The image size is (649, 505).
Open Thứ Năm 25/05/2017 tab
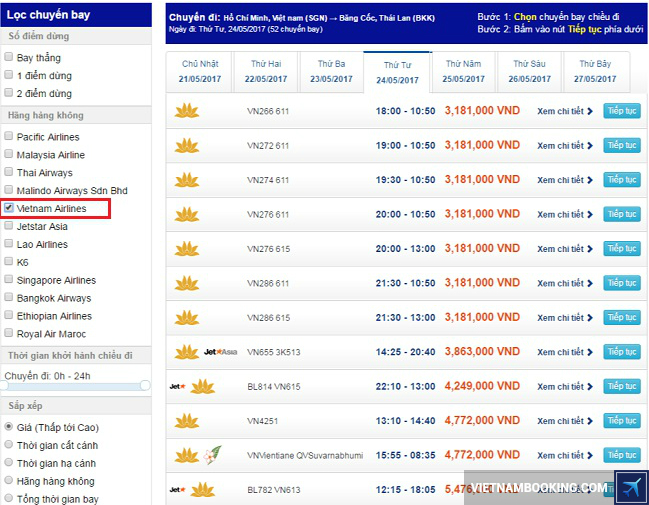(x=463, y=71)
